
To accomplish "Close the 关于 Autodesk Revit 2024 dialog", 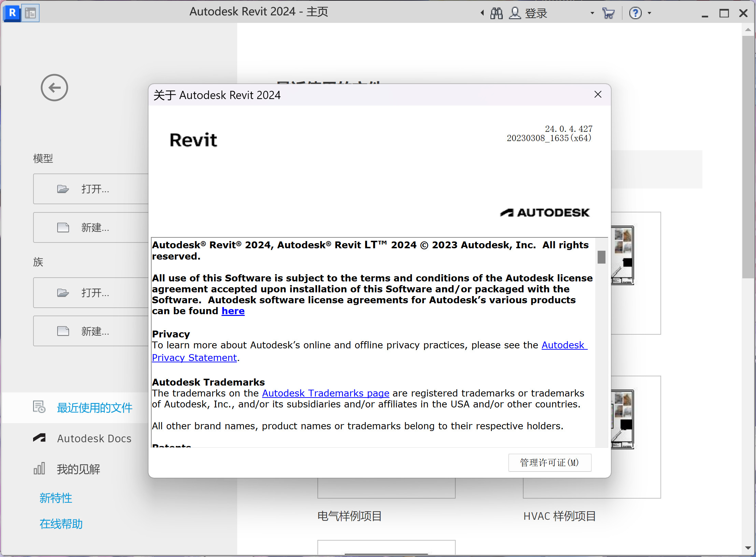I will (598, 95).
